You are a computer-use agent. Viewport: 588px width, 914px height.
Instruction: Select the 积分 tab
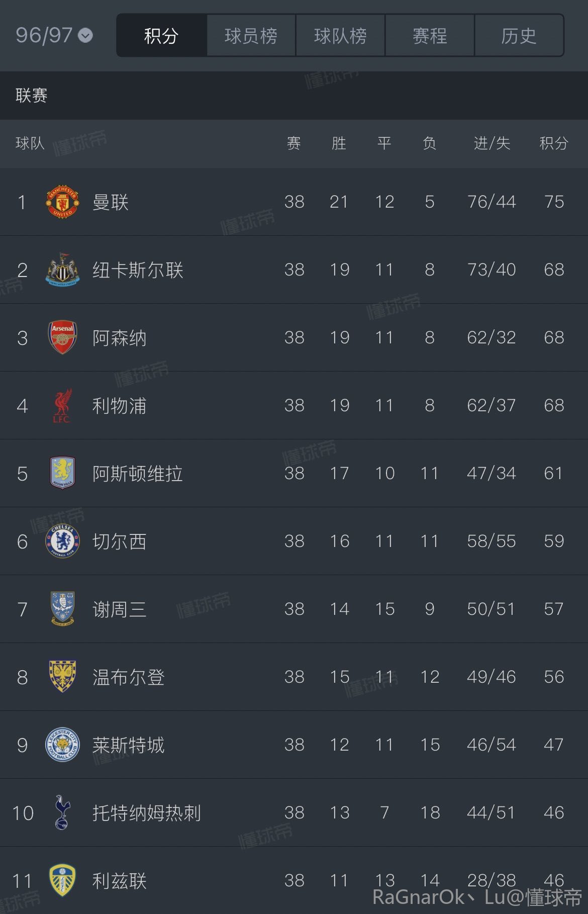(x=161, y=36)
